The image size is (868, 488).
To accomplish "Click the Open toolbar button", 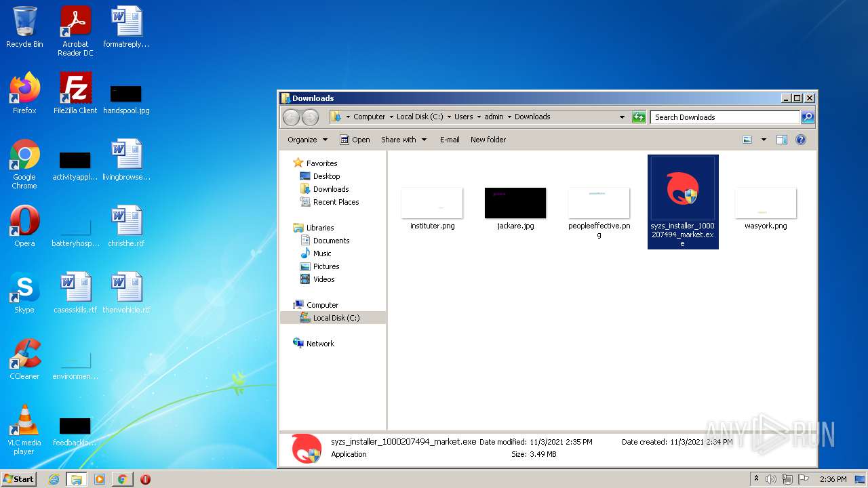I will [355, 140].
